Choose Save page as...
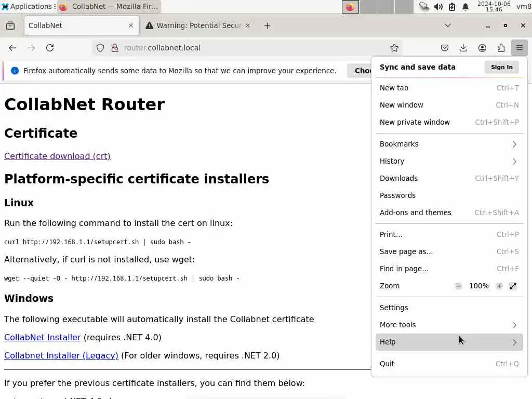 click(x=449, y=252)
